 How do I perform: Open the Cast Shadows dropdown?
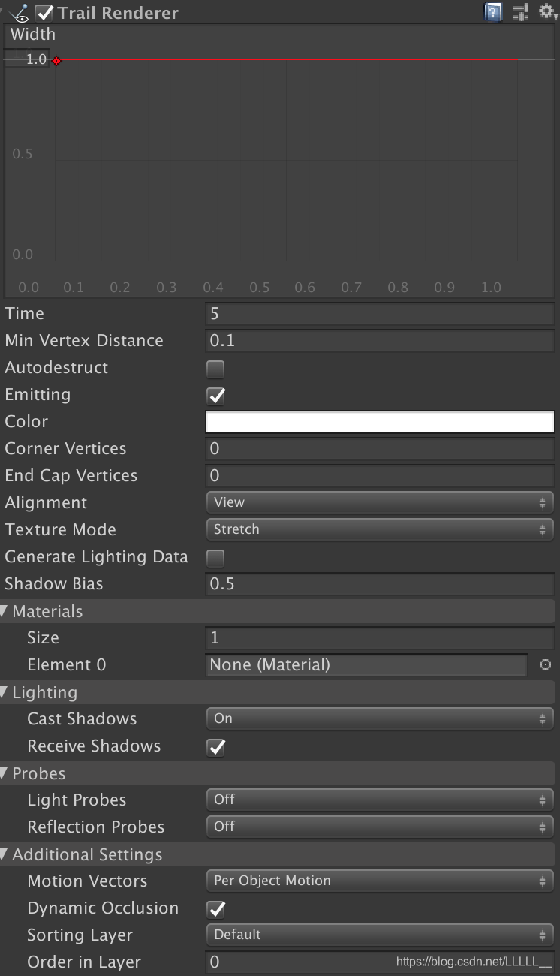pos(380,718)
